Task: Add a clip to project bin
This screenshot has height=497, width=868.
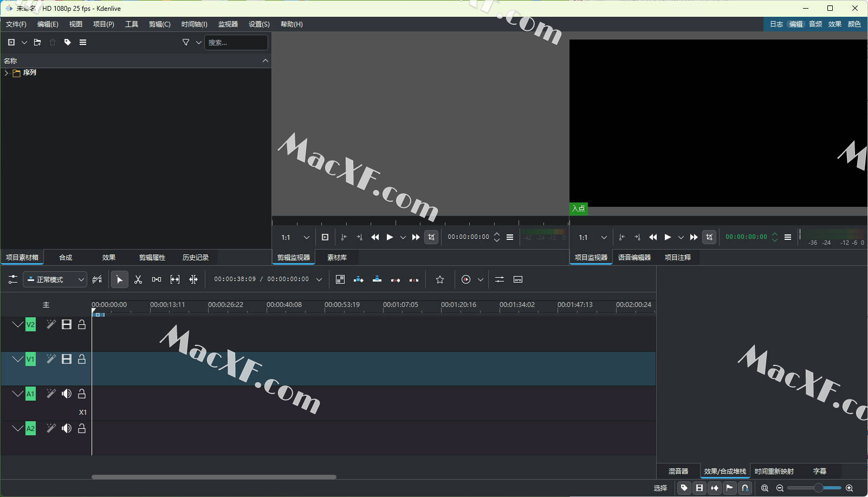Action: point(11,42)
